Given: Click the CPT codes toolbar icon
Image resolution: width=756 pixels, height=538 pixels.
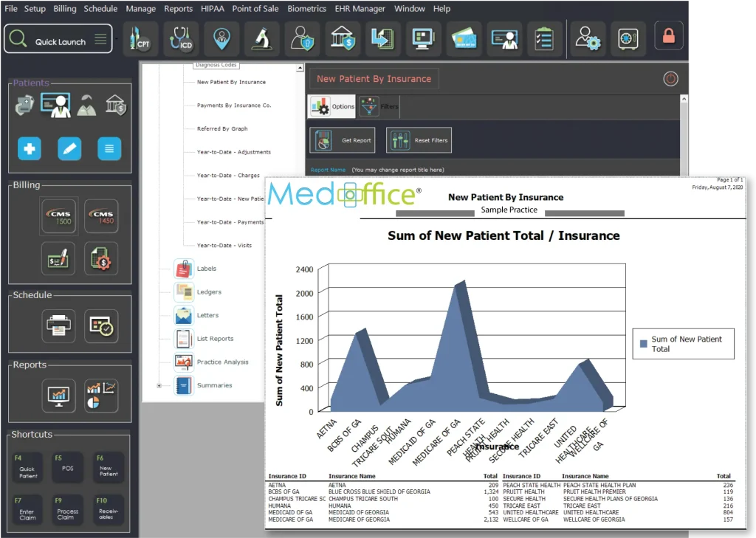Looking at the screenshot, I should [137, 38].
